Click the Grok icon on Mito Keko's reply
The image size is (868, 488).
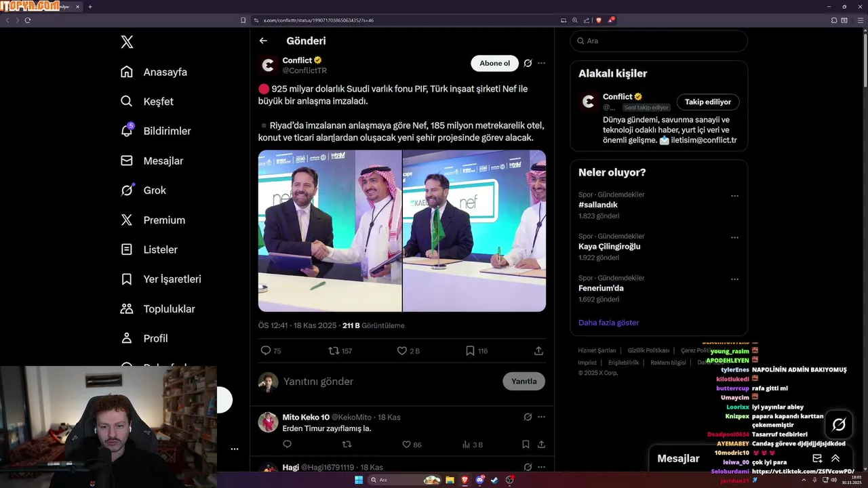point(528,417)
